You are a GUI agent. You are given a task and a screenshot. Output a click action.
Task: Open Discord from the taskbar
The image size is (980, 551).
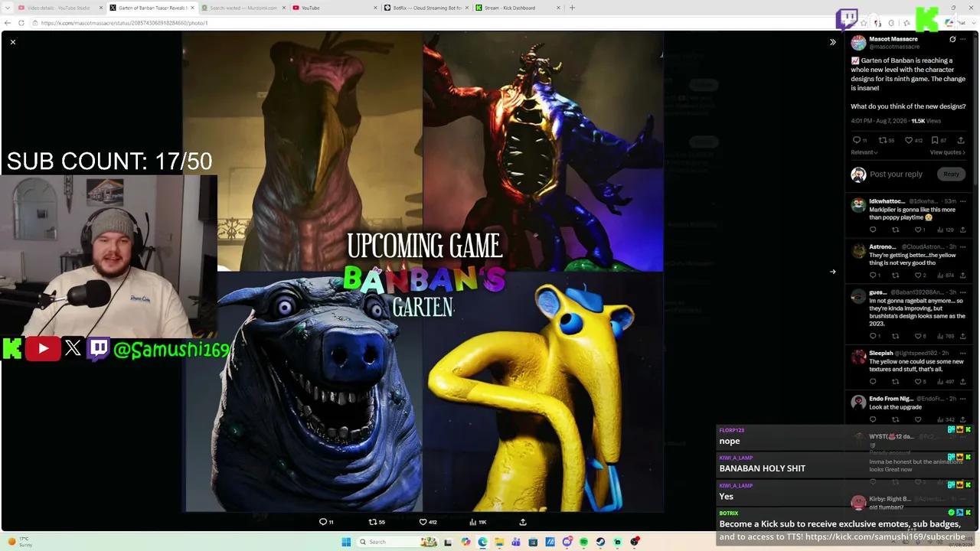click(567, 542)
